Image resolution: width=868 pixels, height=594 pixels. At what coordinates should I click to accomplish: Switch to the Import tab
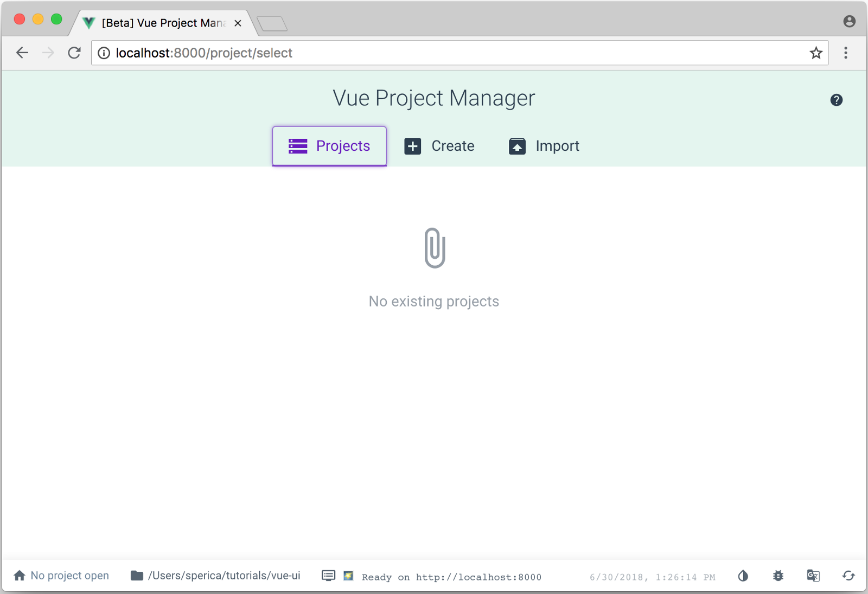pyautogui.click(x=544, y=146)
